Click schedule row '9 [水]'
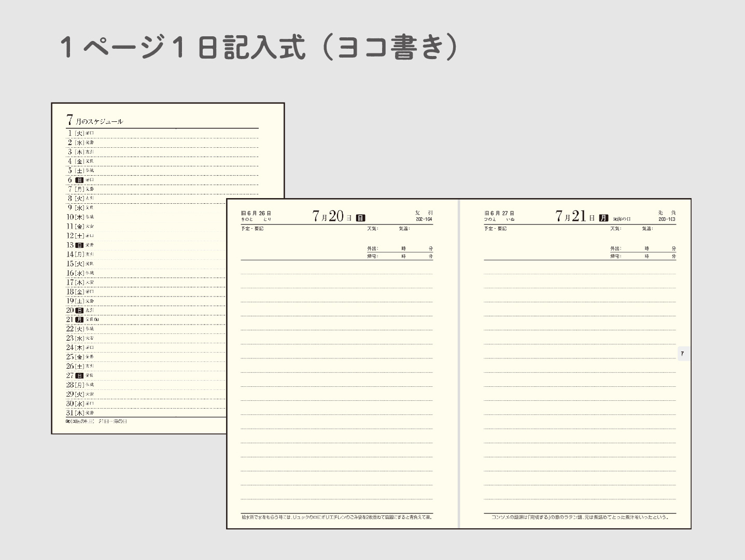This screenshot has height=560, width=745. [x=146, y=208]
